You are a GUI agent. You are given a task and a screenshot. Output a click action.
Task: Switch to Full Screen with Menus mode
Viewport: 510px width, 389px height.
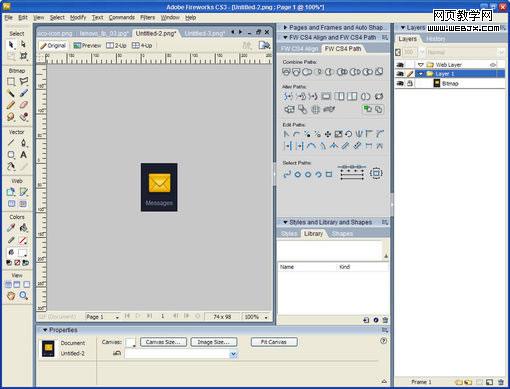17,284
